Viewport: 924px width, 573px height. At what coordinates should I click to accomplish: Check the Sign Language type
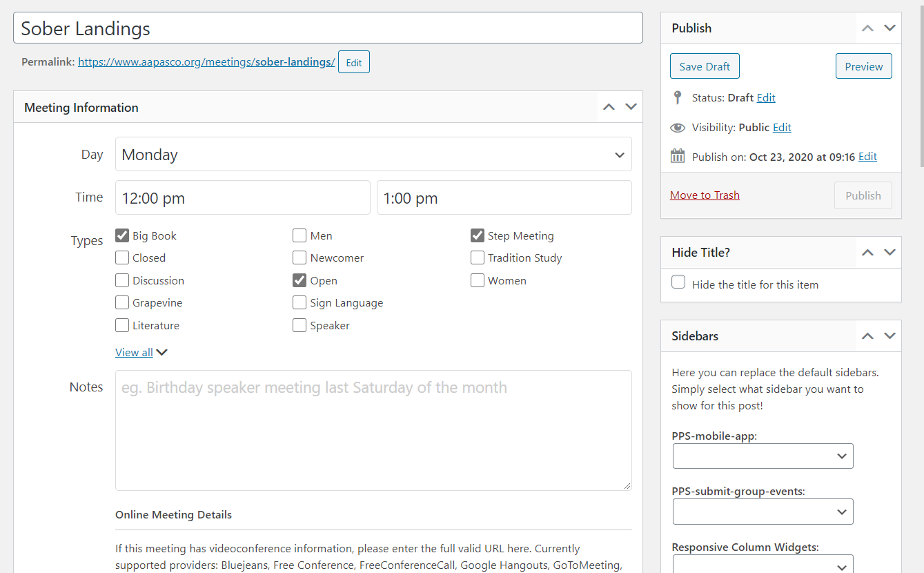(299, 302)
